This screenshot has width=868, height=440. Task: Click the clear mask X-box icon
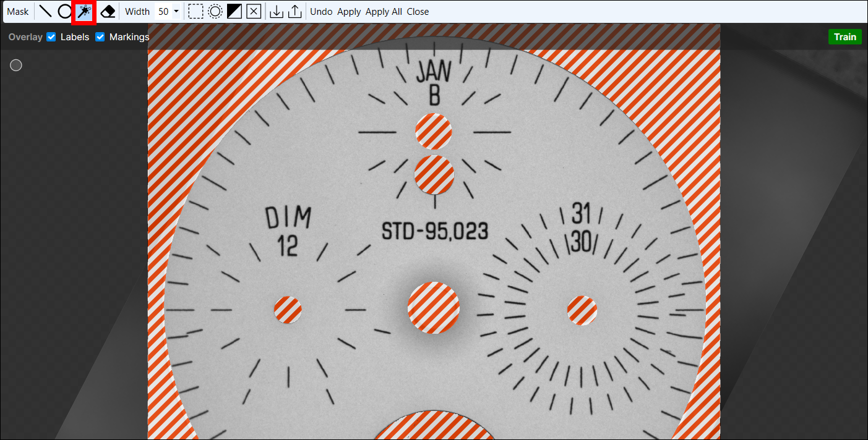point(254,12)
